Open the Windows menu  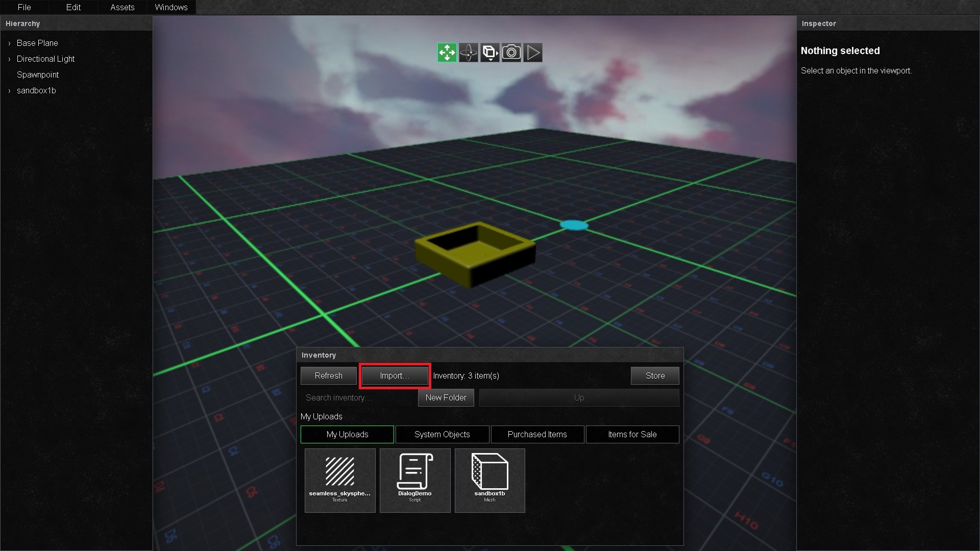171,7
